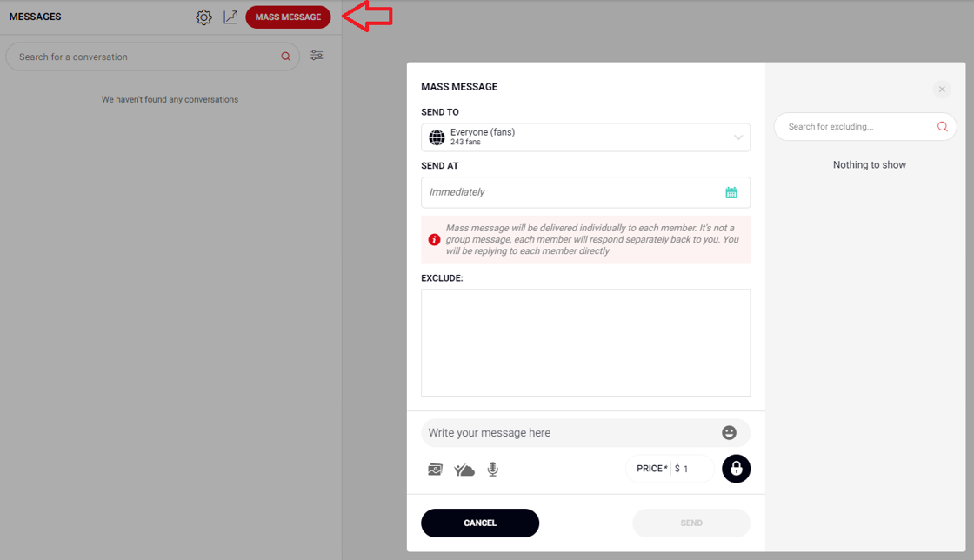Record voice message microphone icon

[492, 470]
